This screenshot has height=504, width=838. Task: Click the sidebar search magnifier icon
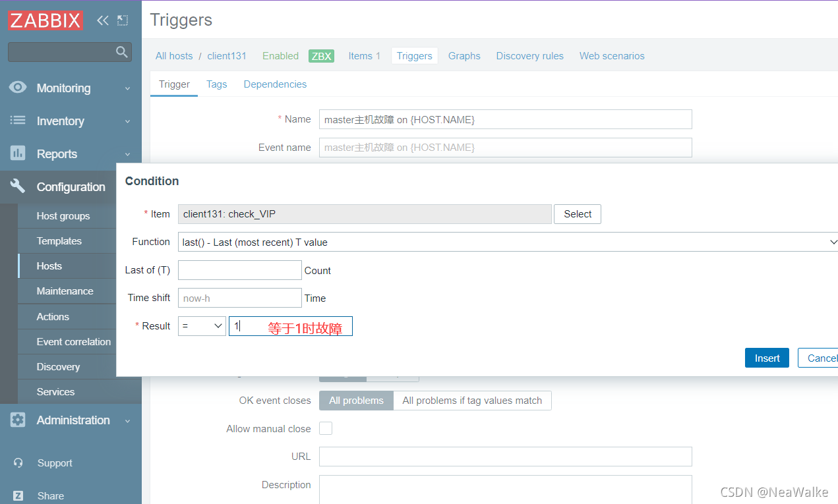(x=121, y=51)
